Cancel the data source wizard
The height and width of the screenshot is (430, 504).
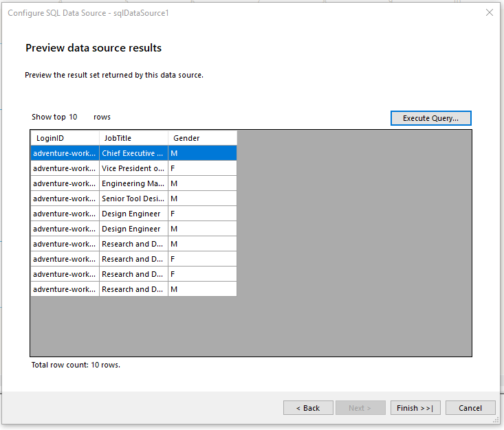click(470, 408)
